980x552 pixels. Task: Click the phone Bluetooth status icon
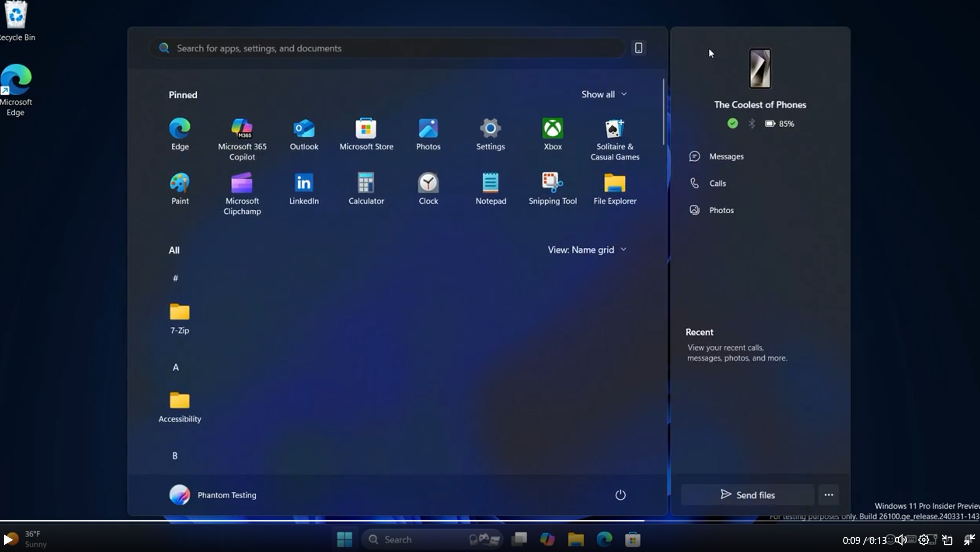(752, 124)
